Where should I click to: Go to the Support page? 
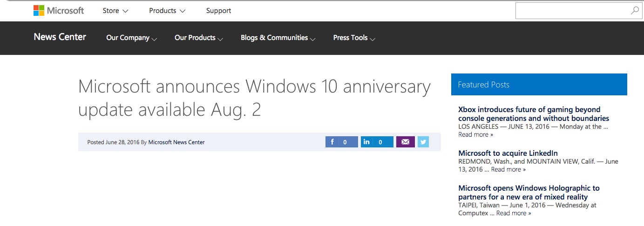coord(218,11)
